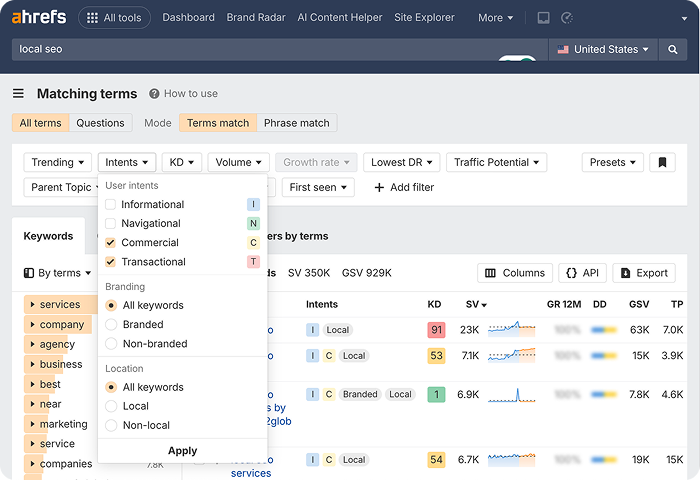Click the bookmark save-preset icon
Image resolution: width=700 pixels, height=480 pixels.
click(661, 162)
